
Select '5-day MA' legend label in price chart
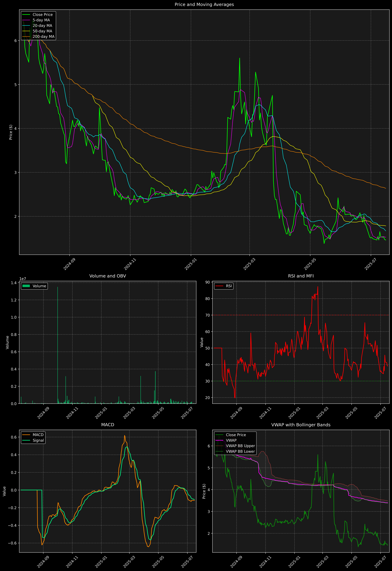click(x=41, y=20)
